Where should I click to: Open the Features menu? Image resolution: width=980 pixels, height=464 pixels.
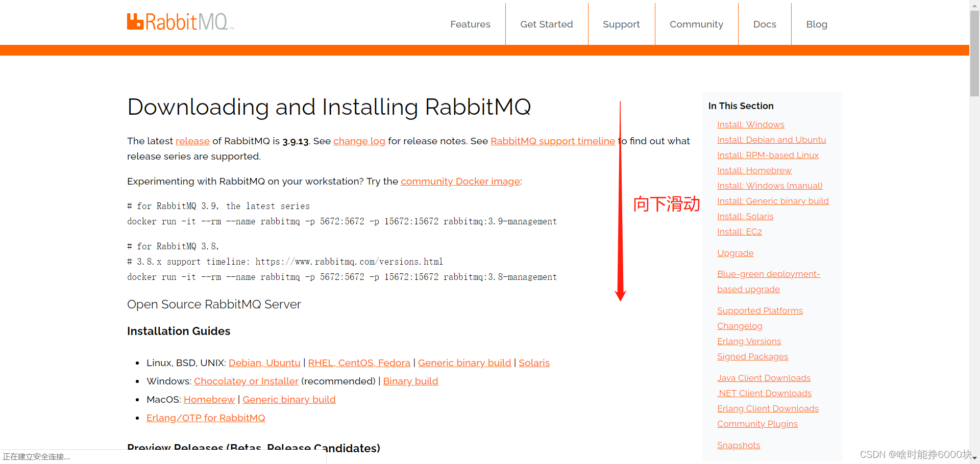pos(470,24)
